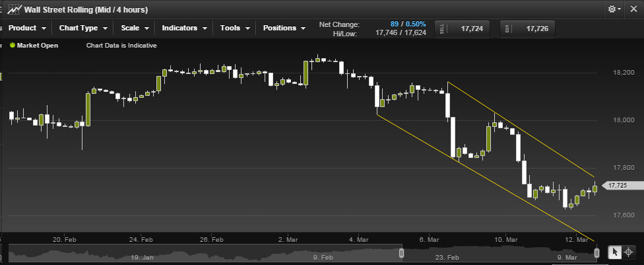Click the Net Change value 89 / 0.50%
The width and height of the screenshot is (644, 265).
(x=407, y=24)
